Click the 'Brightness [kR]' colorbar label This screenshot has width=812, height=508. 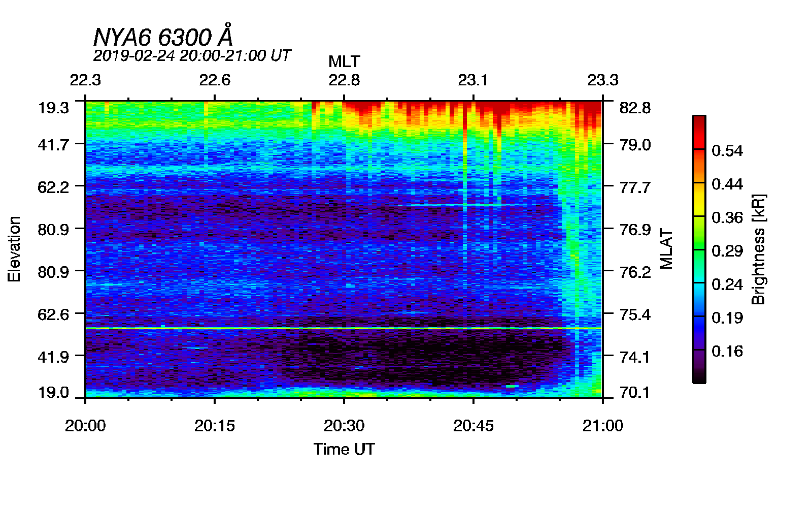point(758,249)
